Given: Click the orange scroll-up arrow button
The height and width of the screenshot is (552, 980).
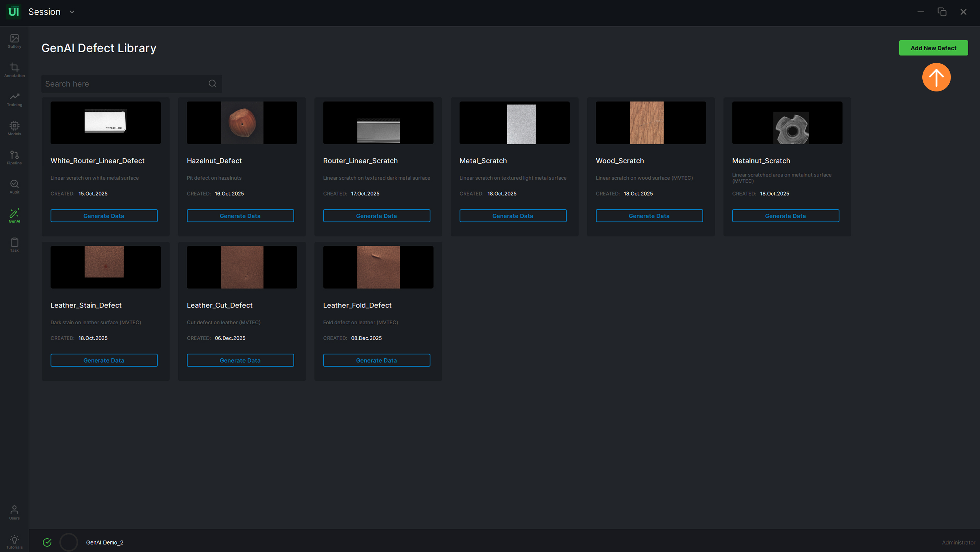Looking at the screenshot, I should [936, 77].
